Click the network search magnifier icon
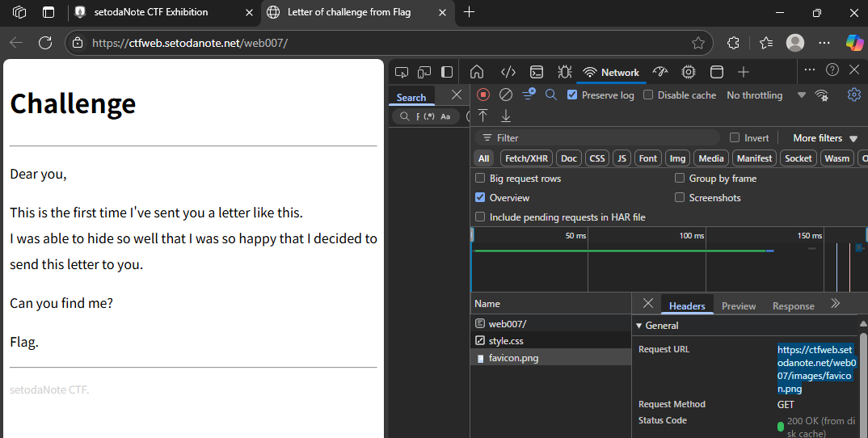868x438 pixels. [551, 95]
